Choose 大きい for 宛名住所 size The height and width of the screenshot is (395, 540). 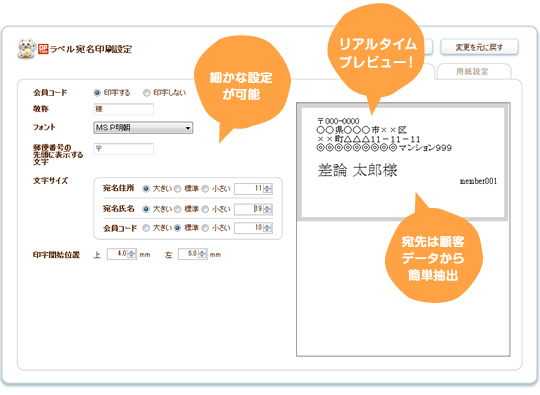tap(146, 189)
